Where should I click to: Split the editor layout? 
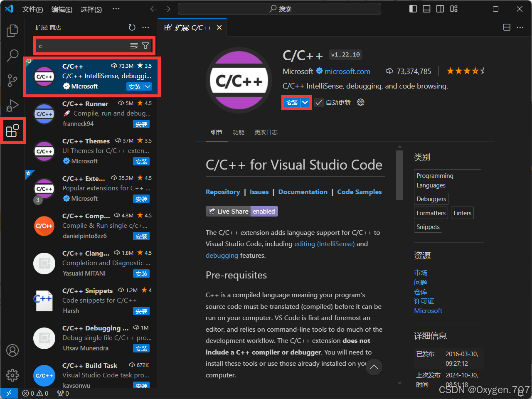507,27
